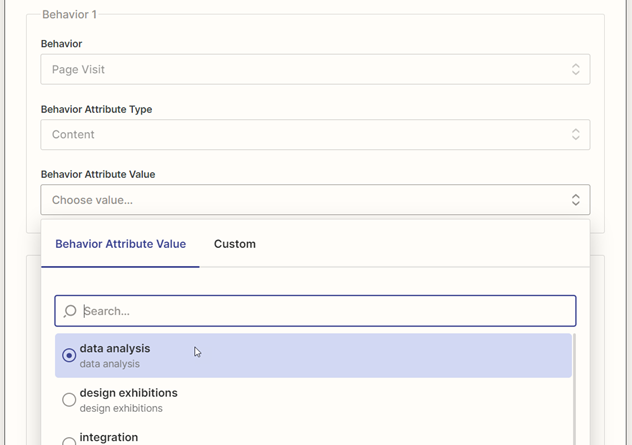Screen dimensions: 632x445
Task: Pick the integration option title
Action: 109,437
